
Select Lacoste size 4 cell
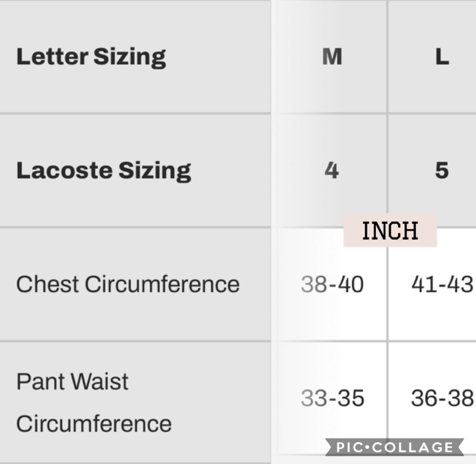pyautogui.click(x=332, y=170)
